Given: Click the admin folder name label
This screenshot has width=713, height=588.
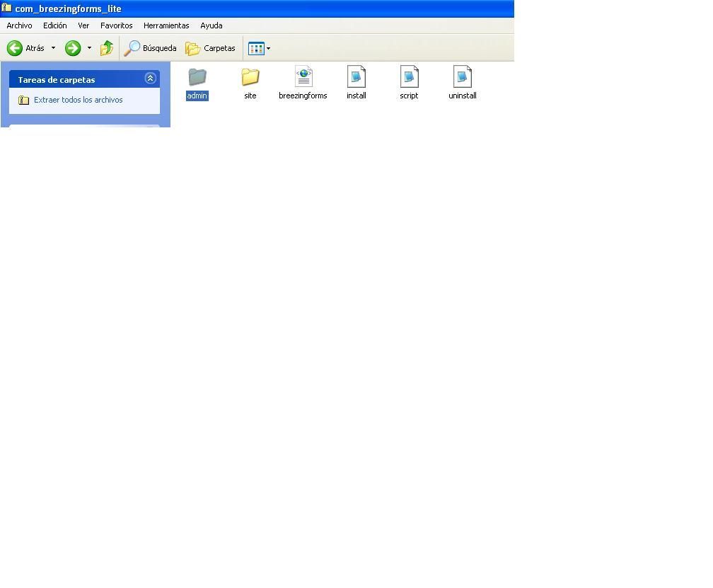Looking at the screenshot, I should point(197,96).
